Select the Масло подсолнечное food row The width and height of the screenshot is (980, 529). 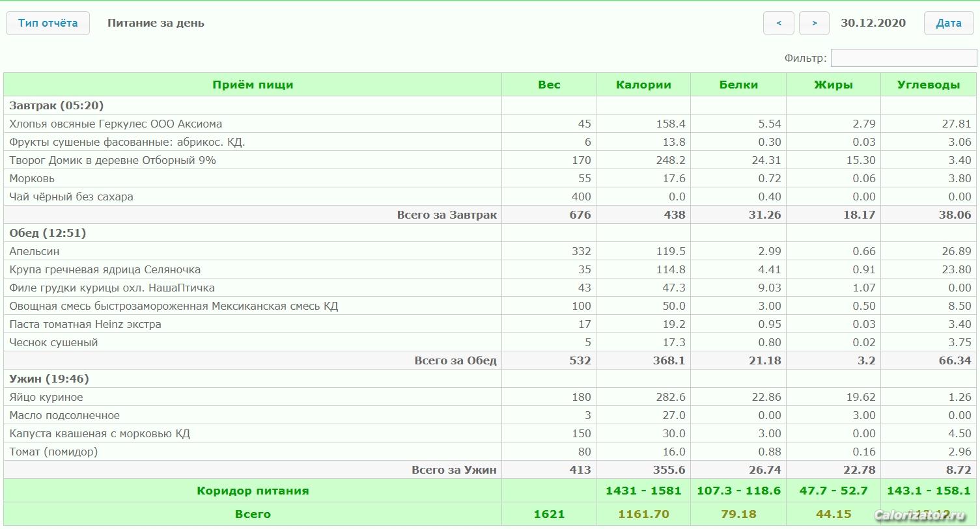pos(490,415)
